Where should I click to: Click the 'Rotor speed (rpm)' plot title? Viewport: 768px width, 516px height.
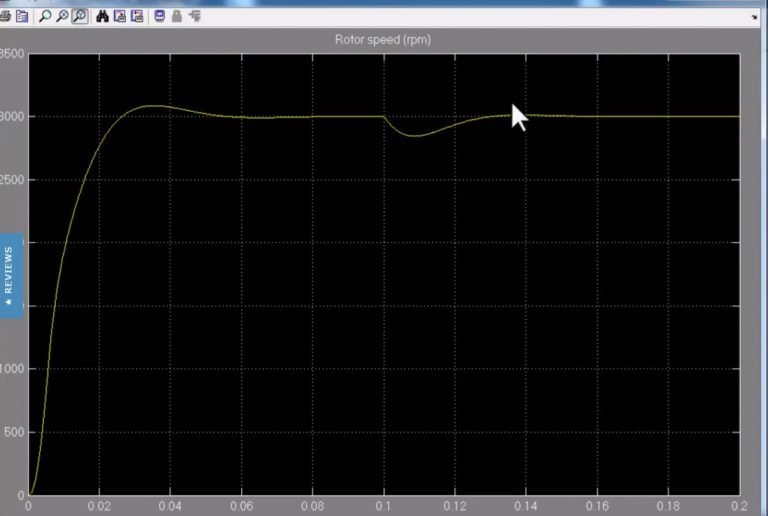(383, 40)
